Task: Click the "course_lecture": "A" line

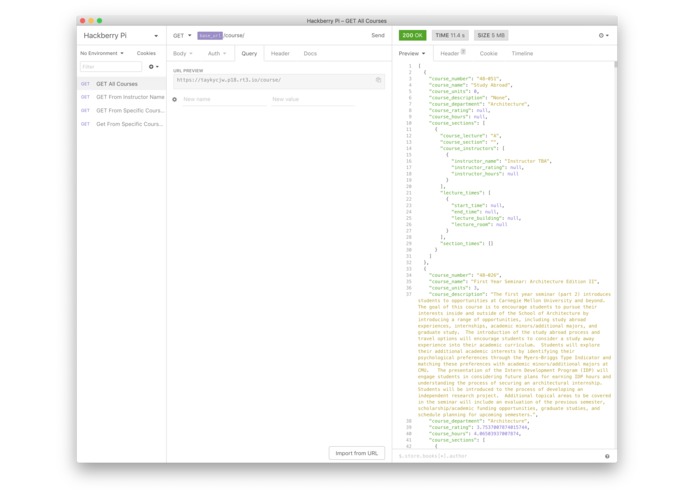Action: pyautogui.click(x=470, y=136)
